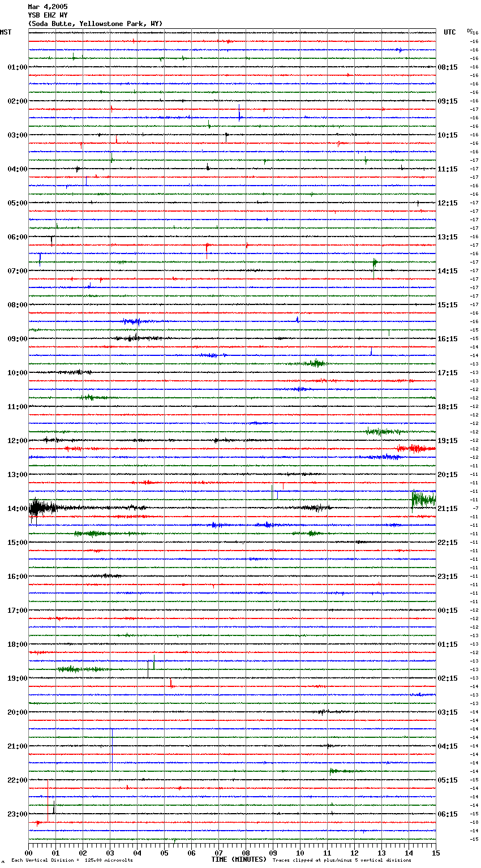Viewport: 481px width, 868px height.
Task: Click the '12:00' MST time label
Action: click(18, 441)
